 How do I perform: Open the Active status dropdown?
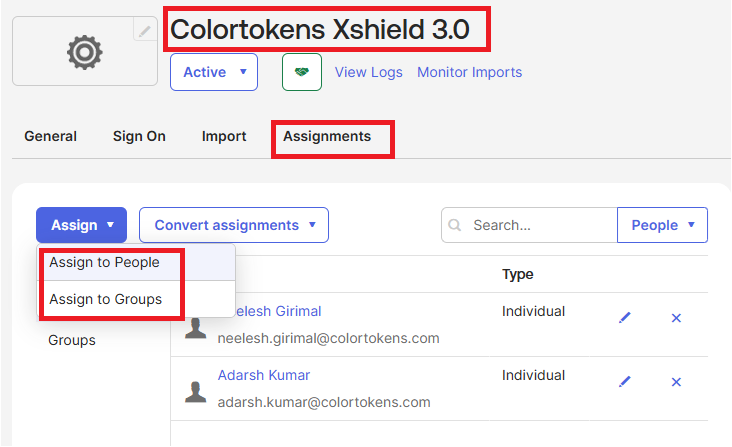point(214,72)
